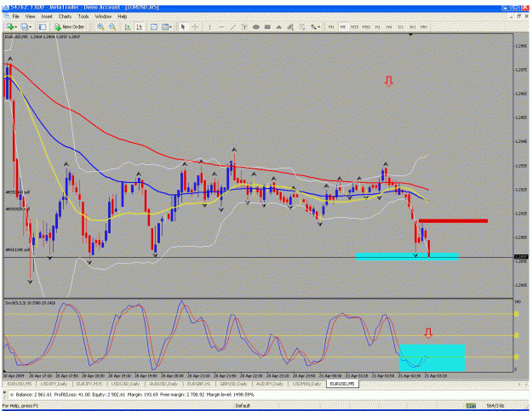Select the vertical line drawing tool

coord(209,26)
